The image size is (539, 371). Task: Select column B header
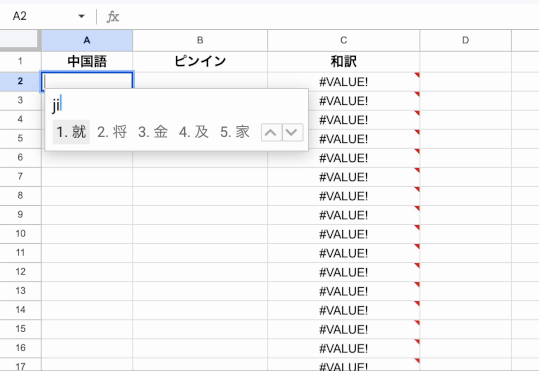click(200, 41)
